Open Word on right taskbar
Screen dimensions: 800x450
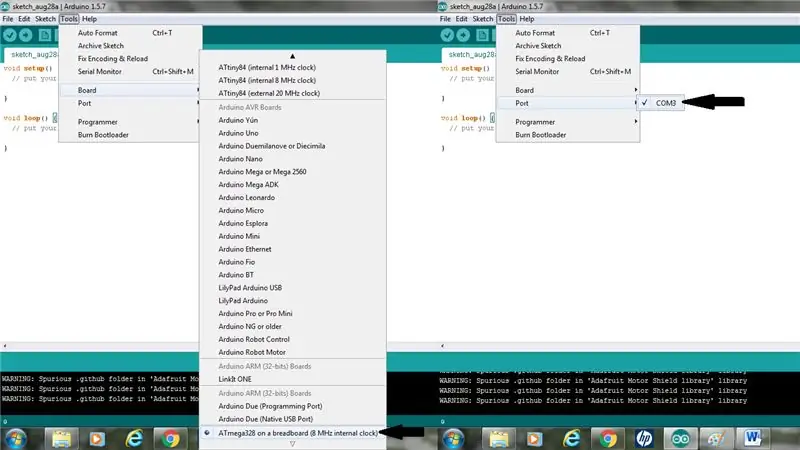[753, 439]
